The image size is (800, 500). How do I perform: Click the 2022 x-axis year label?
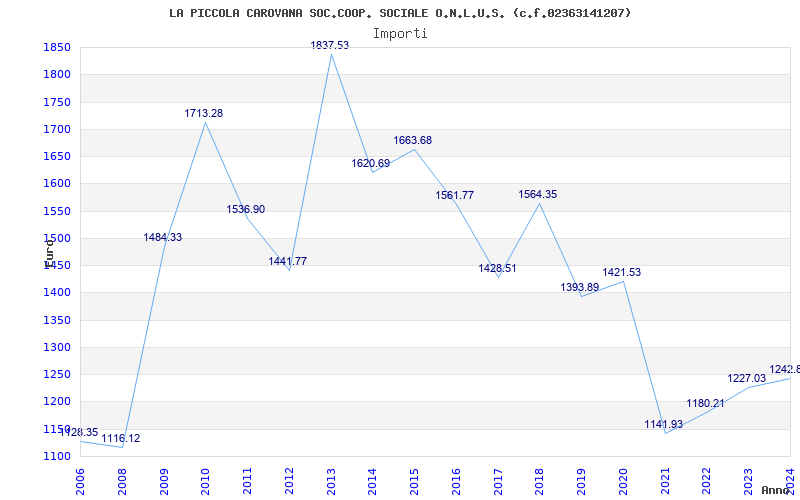[707, 481]
